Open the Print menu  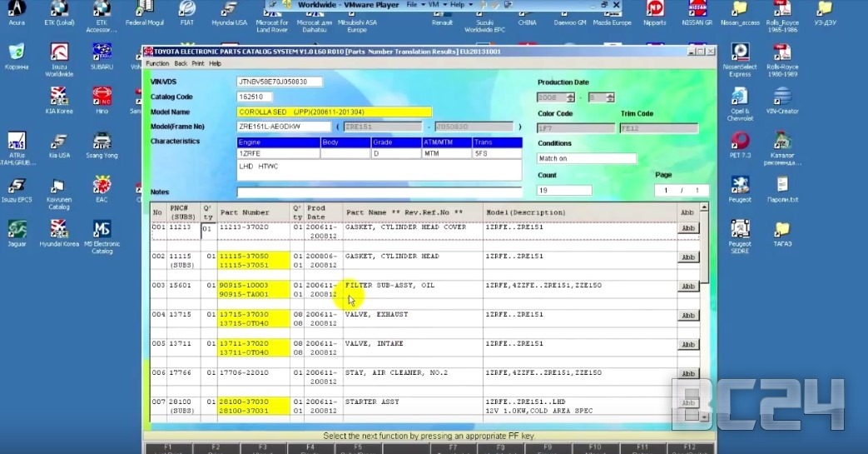click(x=197, y=63)
